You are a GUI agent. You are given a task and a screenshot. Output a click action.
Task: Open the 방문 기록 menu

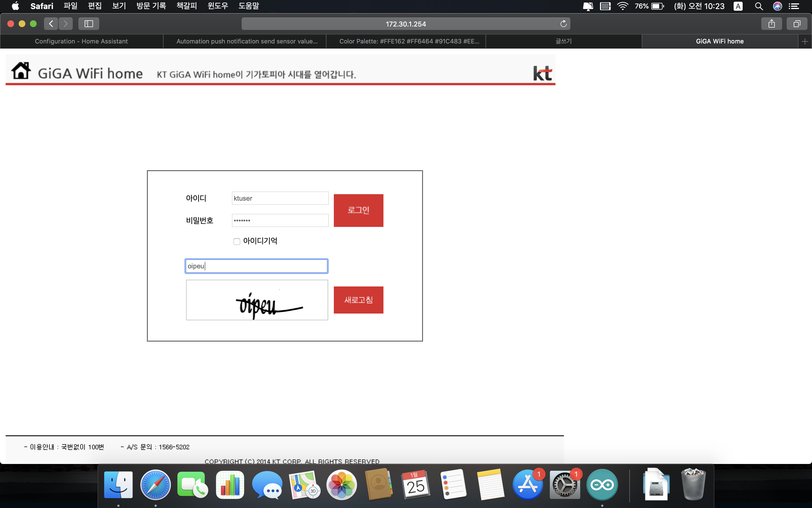151,6
